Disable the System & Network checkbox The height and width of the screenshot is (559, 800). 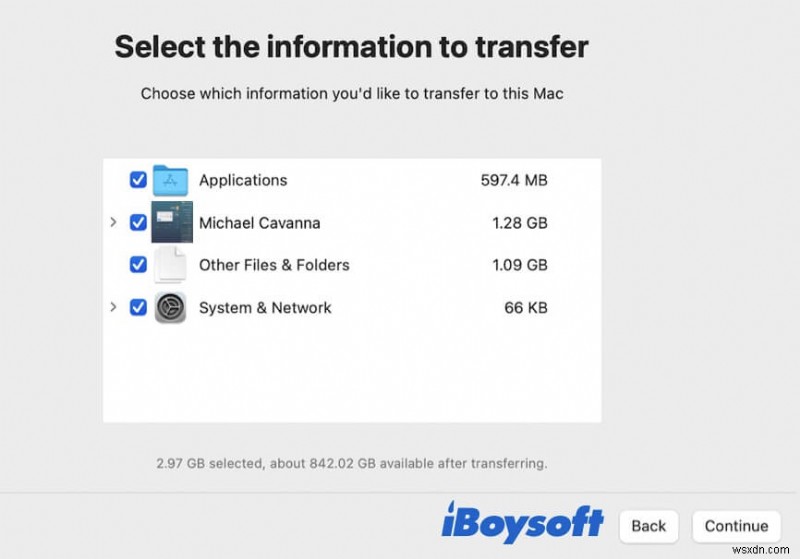(138, 307)
